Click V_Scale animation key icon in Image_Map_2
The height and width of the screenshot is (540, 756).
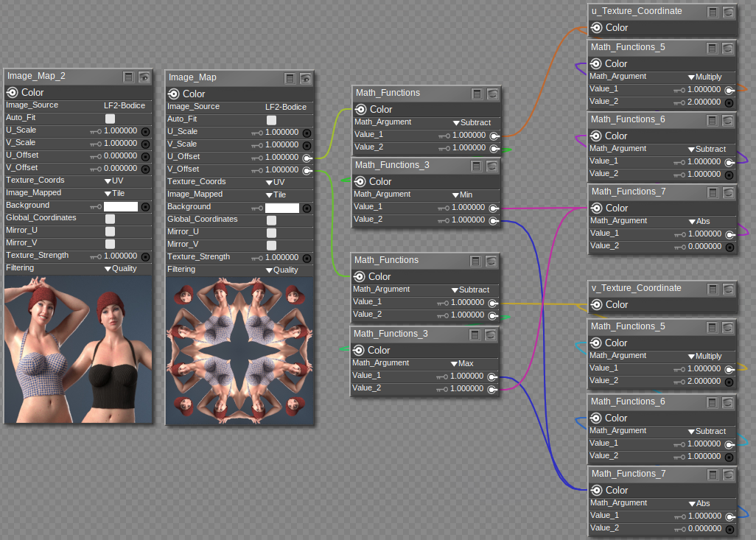tap(96, 144)
